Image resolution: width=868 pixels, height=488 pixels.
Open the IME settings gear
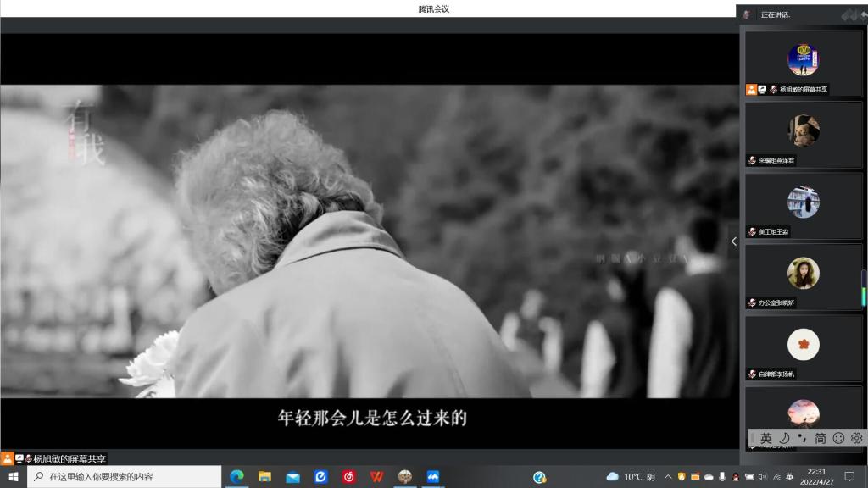coord(856,438)
